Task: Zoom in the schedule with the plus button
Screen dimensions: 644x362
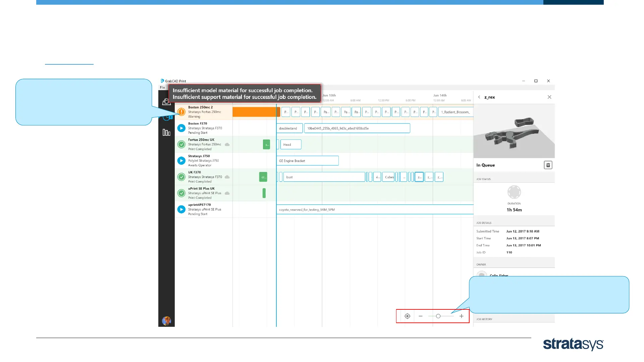Action: 462,316
